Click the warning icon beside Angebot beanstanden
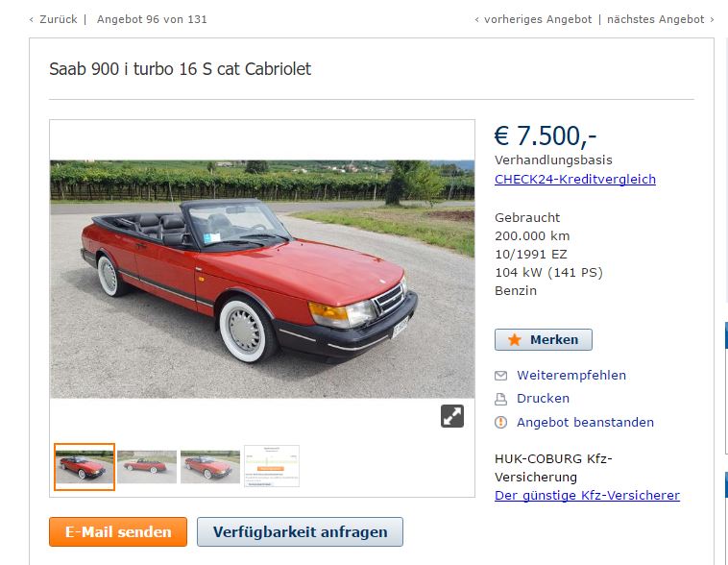Image resolution: width=728 pixels, height=565 pixels. point(500,423)
